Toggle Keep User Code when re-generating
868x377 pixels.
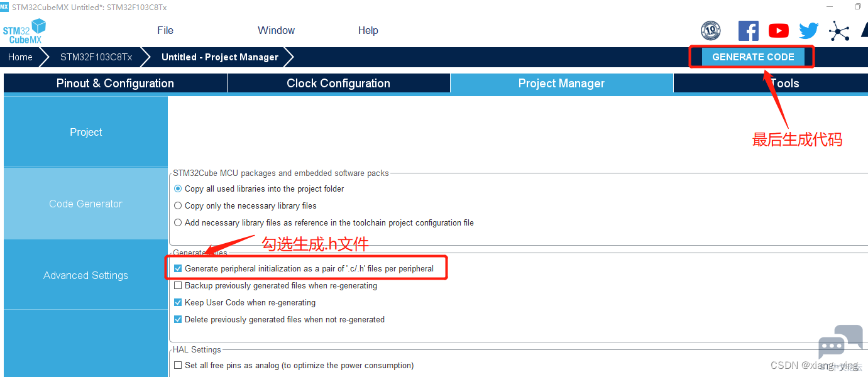click(x=178, y=302)
